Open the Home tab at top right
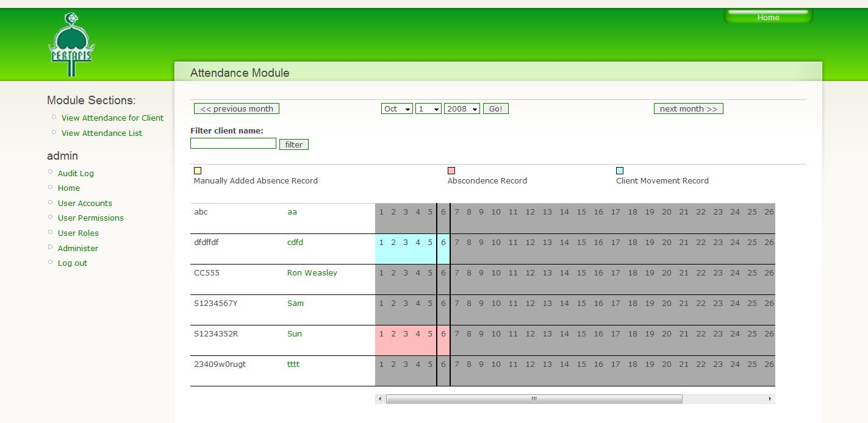 tap(768, 17)
